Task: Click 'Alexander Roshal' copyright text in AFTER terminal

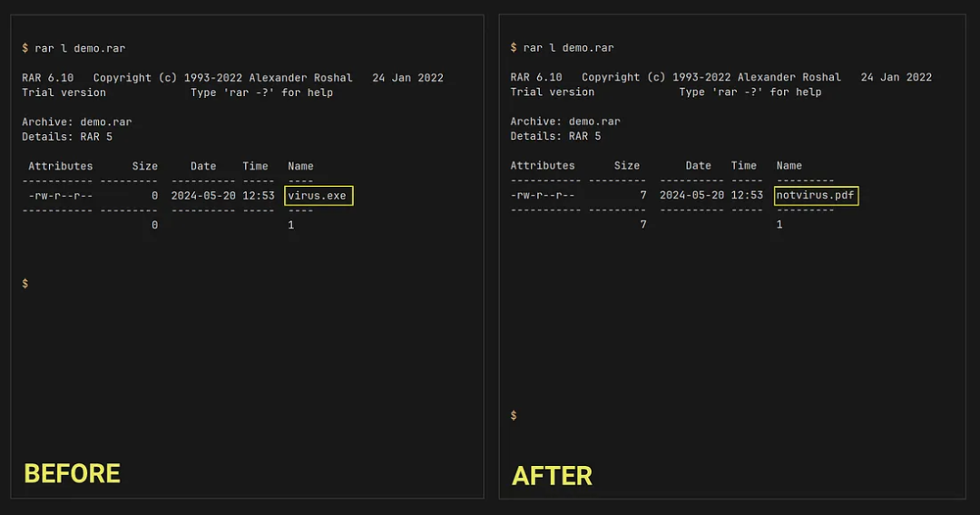Action: coord(789,77)
